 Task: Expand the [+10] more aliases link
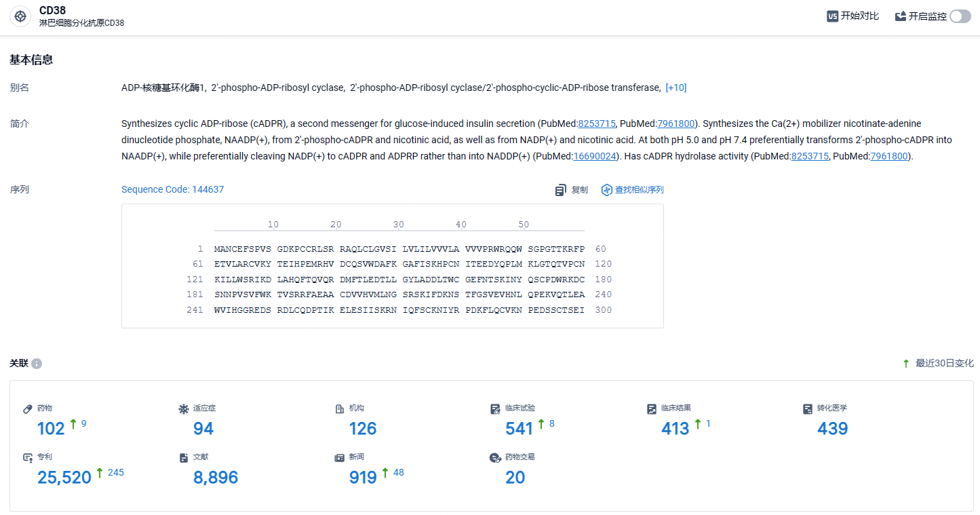pos(676,88)
